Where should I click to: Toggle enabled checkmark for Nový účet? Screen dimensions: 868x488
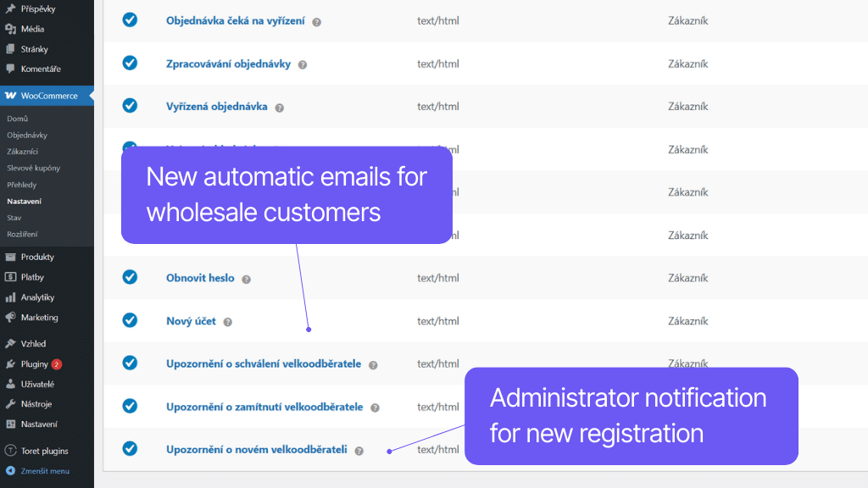click(x=130, y=319)
